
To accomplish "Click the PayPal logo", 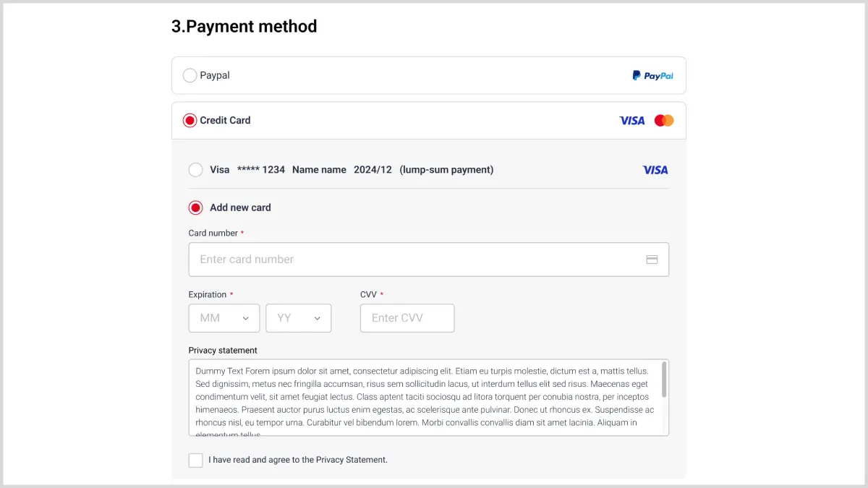I will point(652,75).
